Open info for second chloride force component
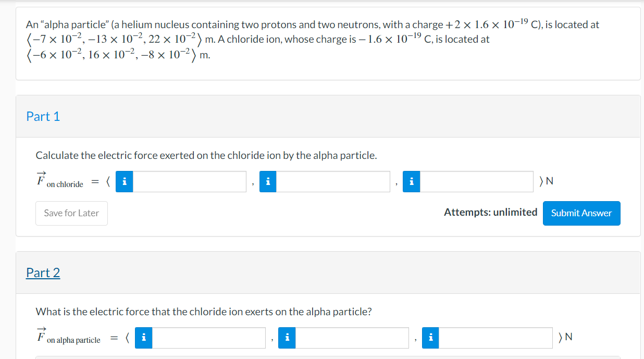644x359 pixels. tap(268, 181)
